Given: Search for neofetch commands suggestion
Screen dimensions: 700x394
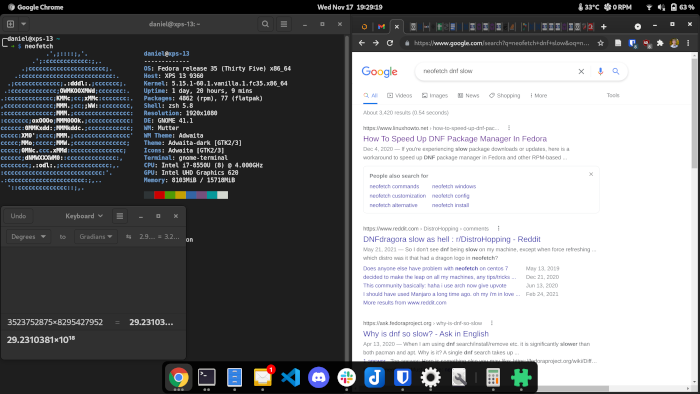Looking at the screenshot, I should coord(394,187).
